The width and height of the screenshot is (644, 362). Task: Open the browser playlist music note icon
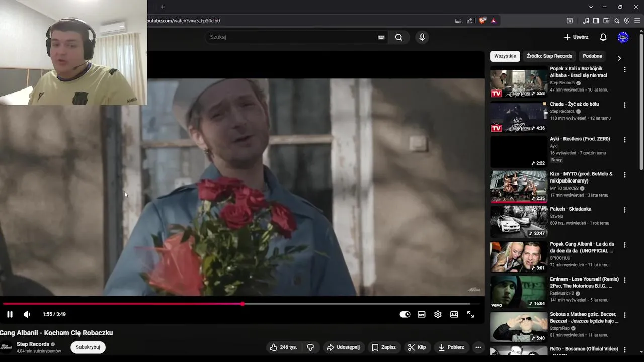[x=586, y=21]
